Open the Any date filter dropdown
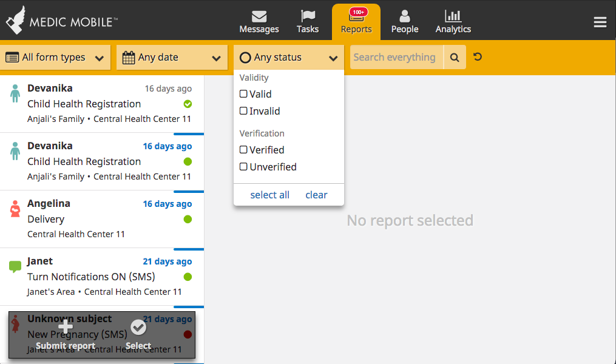Viewport: 616px width, 364px height. (x=172, y=57)
